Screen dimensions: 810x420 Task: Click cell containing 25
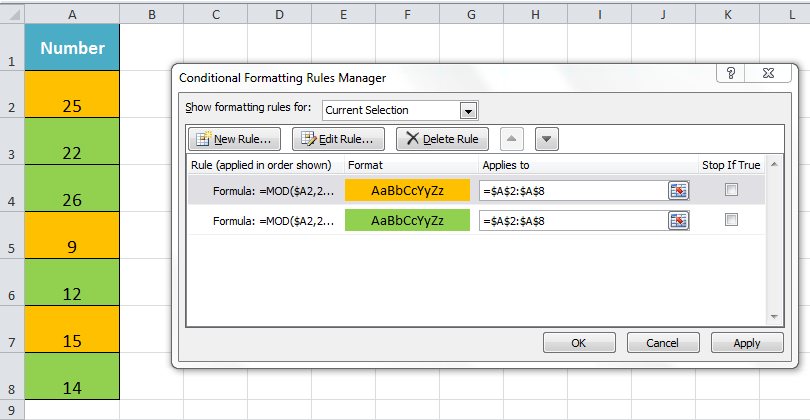72,94
